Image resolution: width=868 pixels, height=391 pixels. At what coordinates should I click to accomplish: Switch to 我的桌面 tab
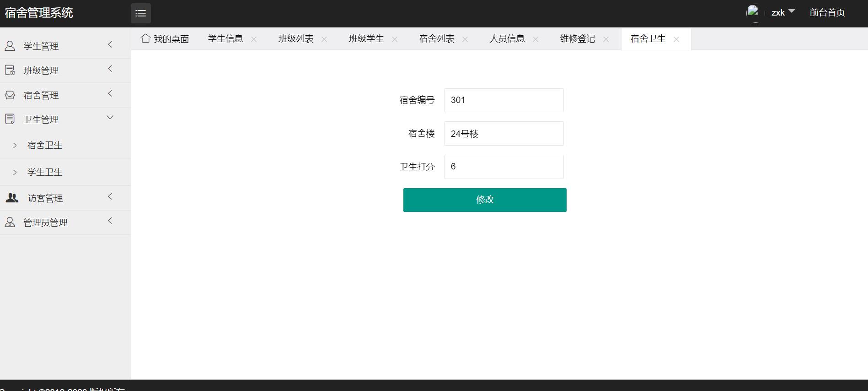(165, 39)
